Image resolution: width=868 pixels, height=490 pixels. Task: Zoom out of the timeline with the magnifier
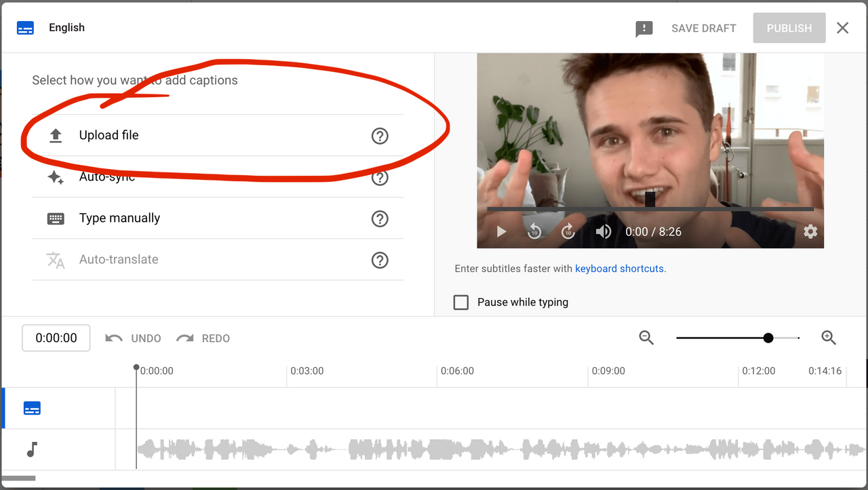(x=646, y=337)
